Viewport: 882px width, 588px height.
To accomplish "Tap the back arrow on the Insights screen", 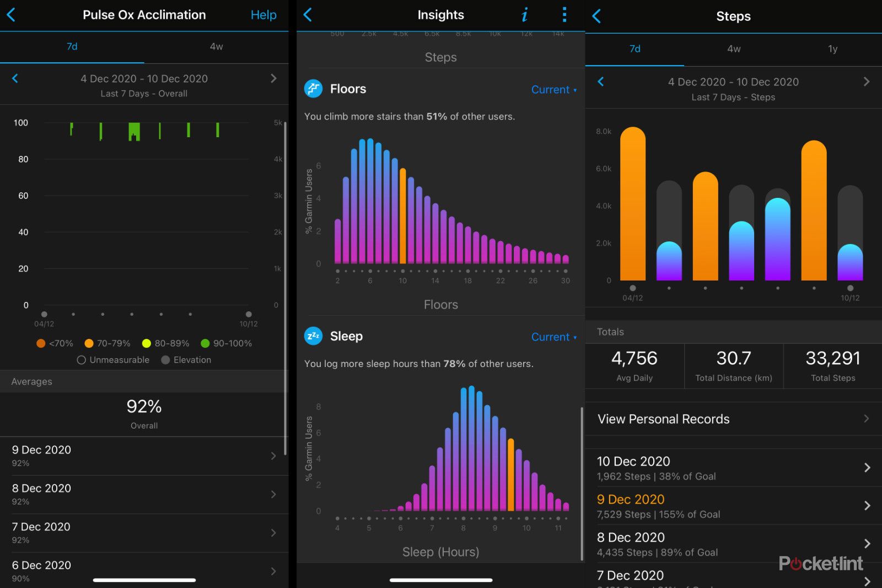I will click(x=308, y=15).
